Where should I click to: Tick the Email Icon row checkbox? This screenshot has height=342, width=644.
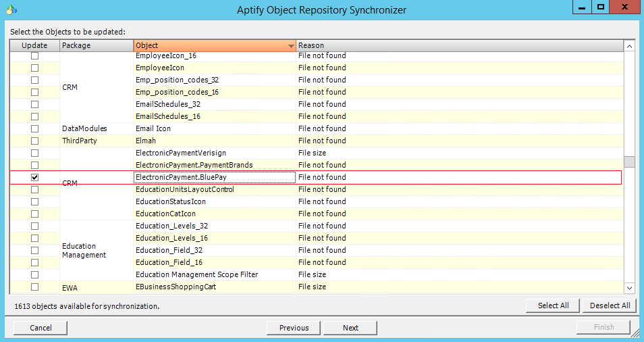35,128
